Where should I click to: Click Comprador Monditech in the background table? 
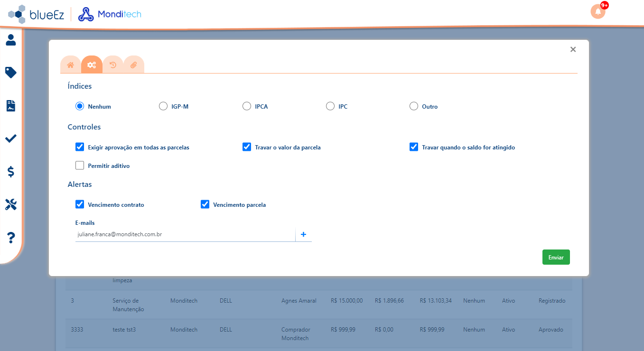tap(296, 334)
